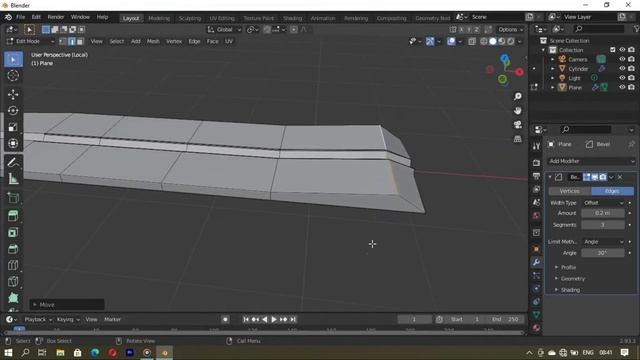Click the play animation button
The width and height of the screenshot is (640, 360).
click(274, 320)
